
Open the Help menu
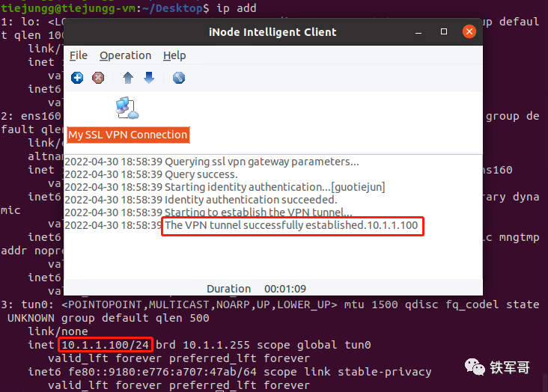coord(174,55)
